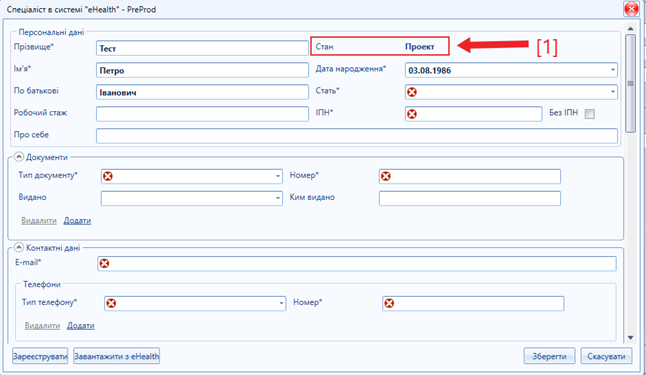
Task: Click Додати link under Документи
Action: [x=77, y=221]
